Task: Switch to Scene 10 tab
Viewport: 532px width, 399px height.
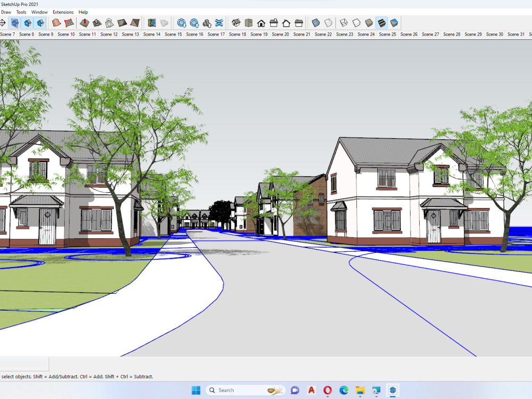Action: pos(66,34)
